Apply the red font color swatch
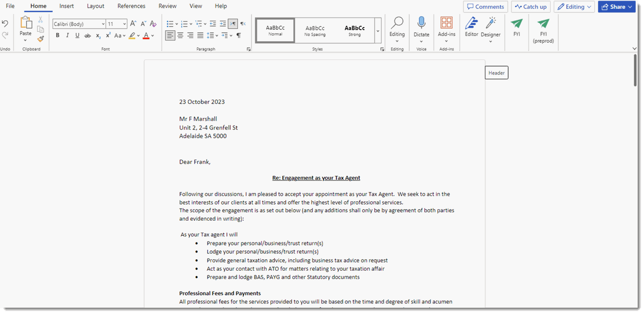The width and height of the screenshot is (644, 314). (146, 35)
